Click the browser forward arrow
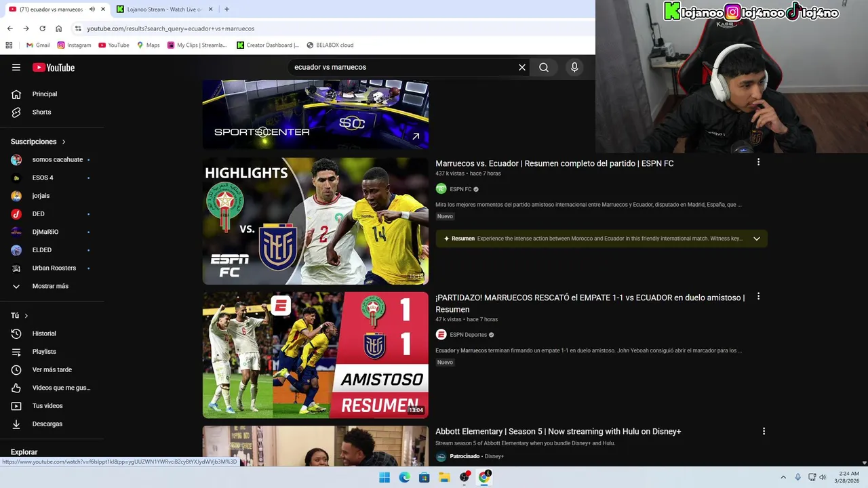 (x=26, y=28)
